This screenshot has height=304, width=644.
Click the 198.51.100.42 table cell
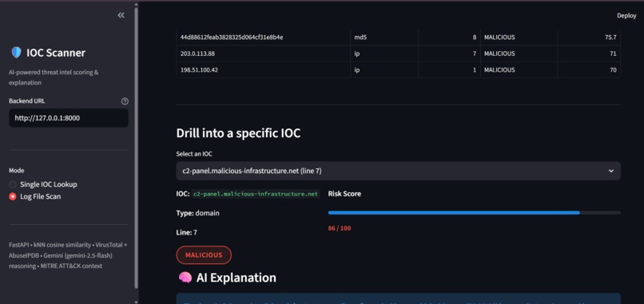pyautogui.click(x=263, y=70)
